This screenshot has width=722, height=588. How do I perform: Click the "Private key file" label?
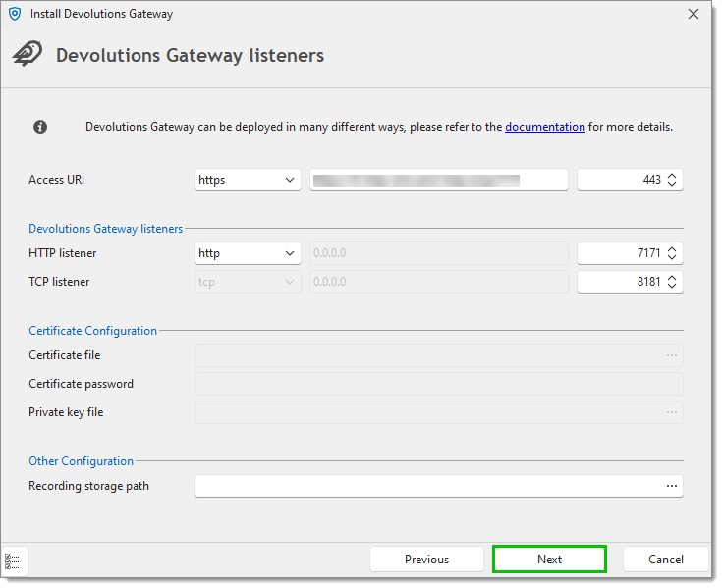tap(66, 413)
